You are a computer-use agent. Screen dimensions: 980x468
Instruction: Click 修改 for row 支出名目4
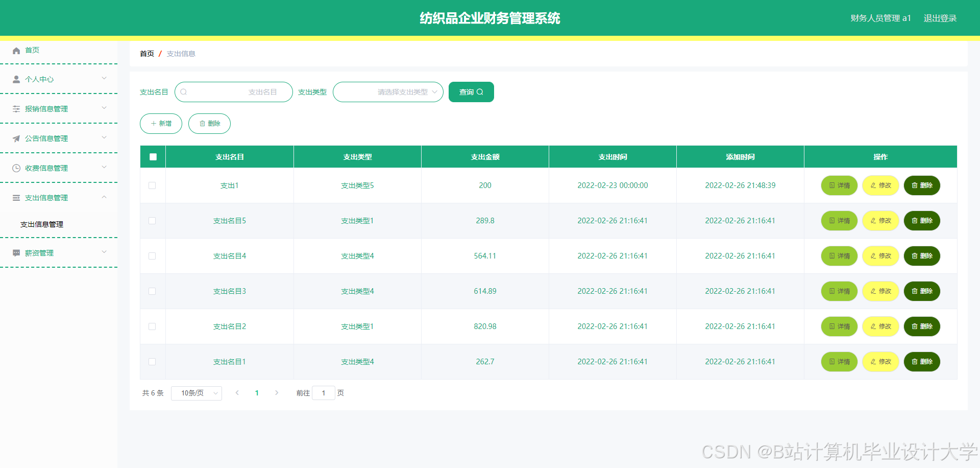tap(880, 256)
